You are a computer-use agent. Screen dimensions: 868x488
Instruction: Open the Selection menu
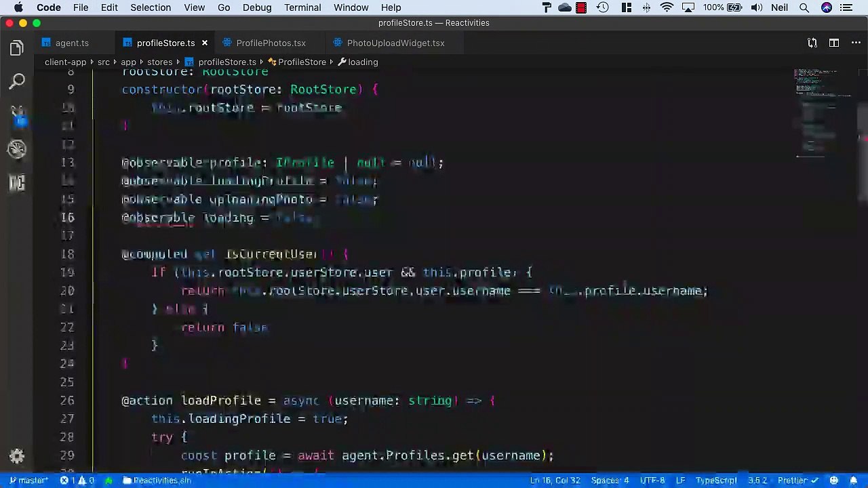[151, 7]
